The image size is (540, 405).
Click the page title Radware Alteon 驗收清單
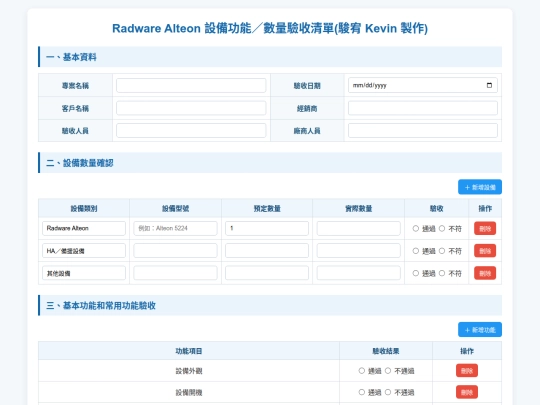270,28
